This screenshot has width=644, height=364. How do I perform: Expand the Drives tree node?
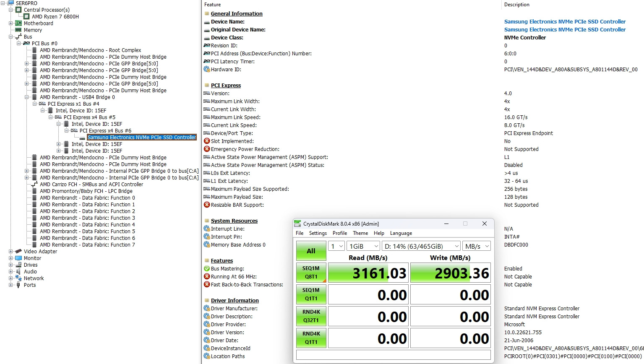point(11,265)
